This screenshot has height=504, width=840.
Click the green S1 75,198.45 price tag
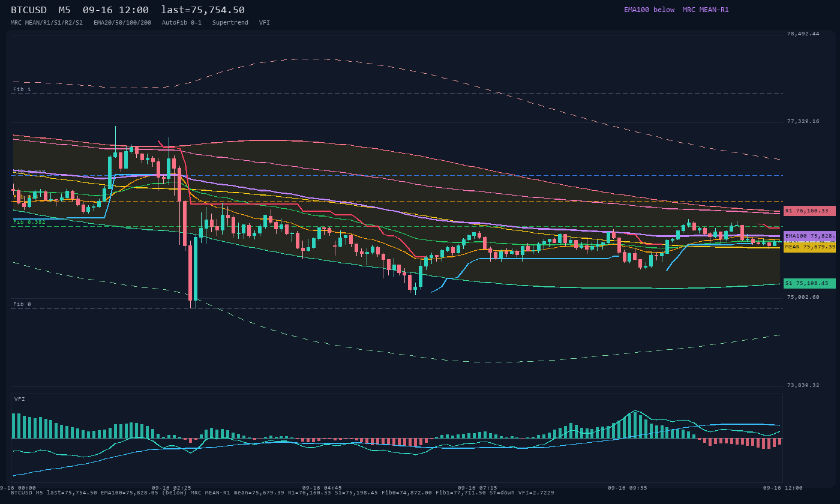(x=809, y=283)
